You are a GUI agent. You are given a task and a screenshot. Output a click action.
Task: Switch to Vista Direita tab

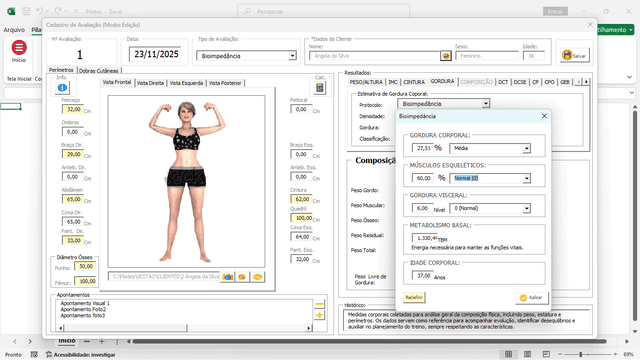coord(150,83)
